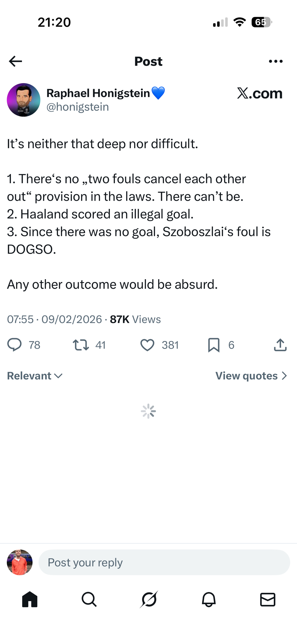The width and height of the screenshot is (297, 644).
Task: Open the Grok slash icon tab
Action: pyautogui.click(x=149, y=600)
